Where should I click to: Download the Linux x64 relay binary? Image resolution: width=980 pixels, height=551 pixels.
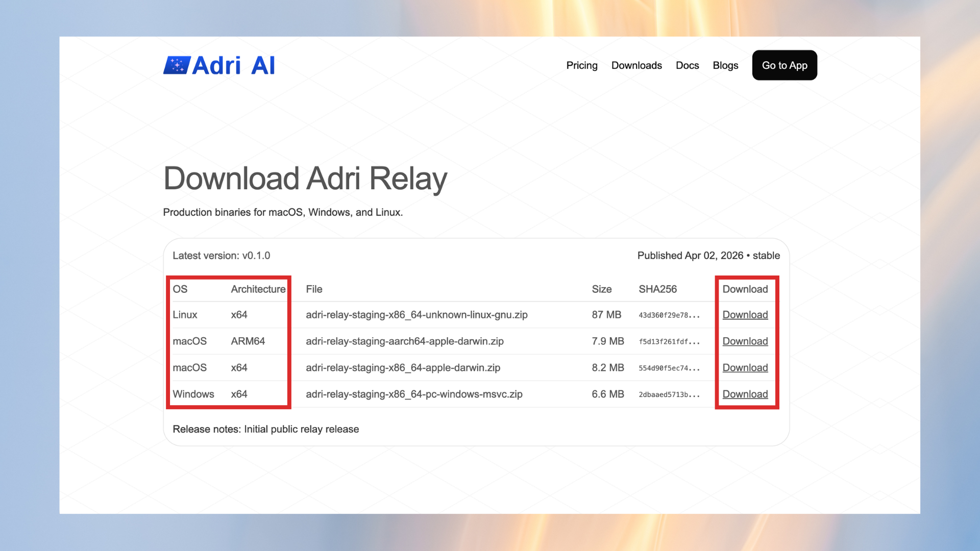(745, 315)
